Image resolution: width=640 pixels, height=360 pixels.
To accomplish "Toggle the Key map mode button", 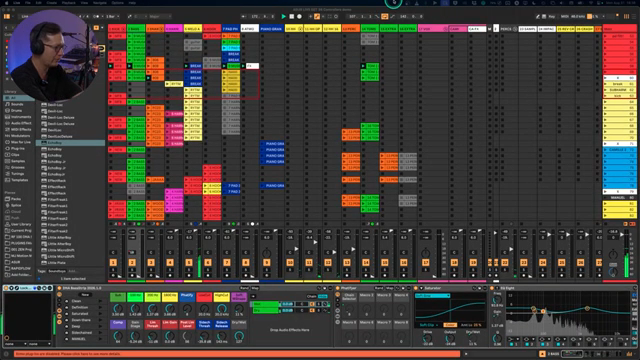I will [552, 16].
